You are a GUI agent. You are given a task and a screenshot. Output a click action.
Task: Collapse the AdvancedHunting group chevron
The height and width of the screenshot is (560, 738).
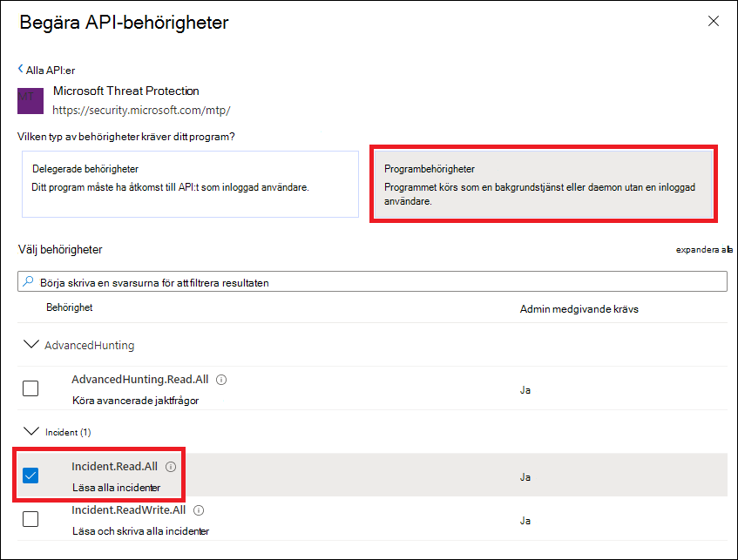coord(31,345)
